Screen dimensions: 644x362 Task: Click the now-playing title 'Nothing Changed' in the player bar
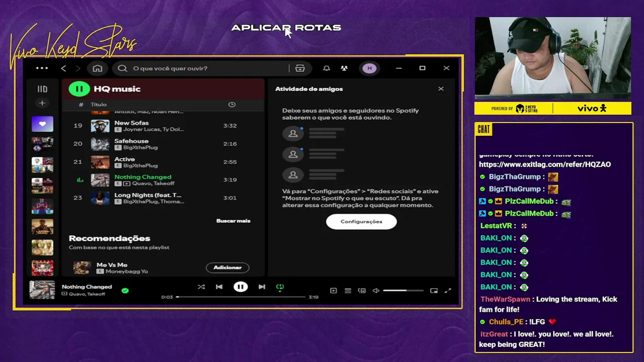tap(87, 287)
